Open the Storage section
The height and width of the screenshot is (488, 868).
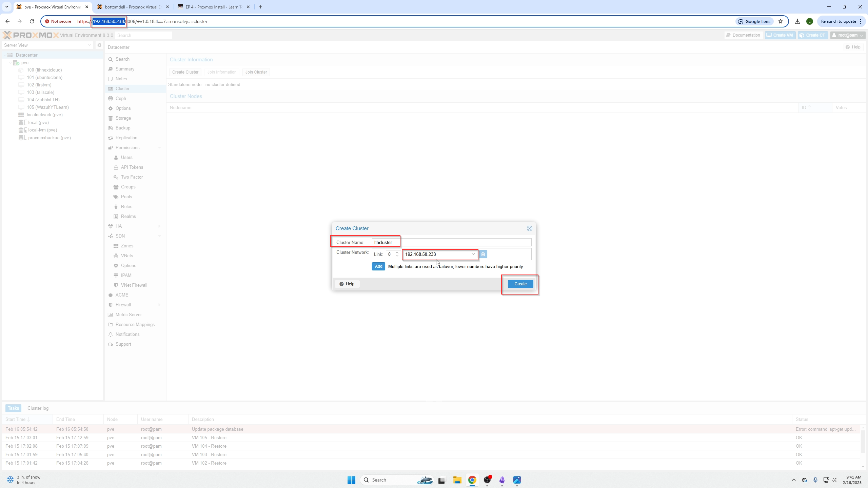[x=123, y=118]
